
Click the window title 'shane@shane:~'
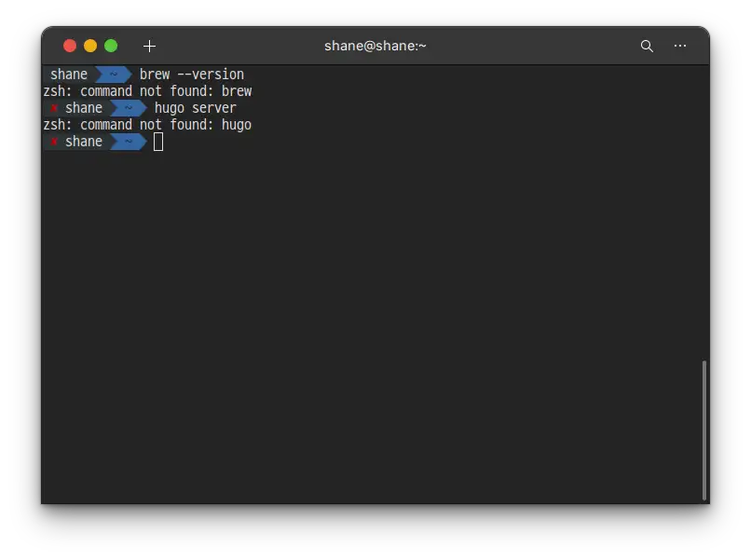[375, 46]
